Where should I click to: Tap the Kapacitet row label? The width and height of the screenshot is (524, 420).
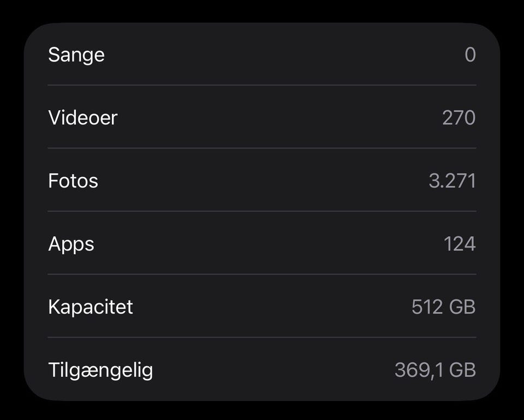tap(91, 307)
